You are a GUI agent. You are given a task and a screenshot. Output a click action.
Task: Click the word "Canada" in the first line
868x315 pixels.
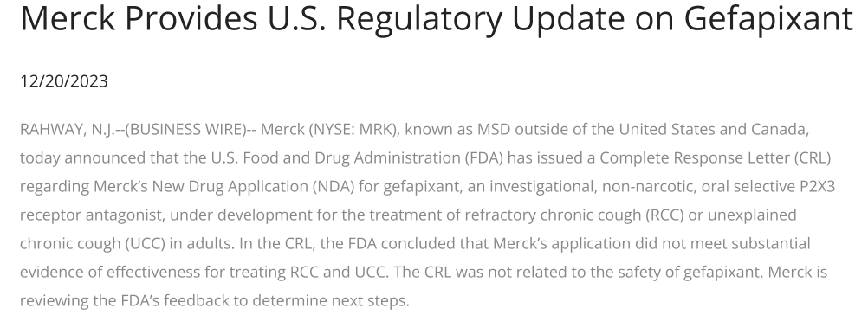click(x=778, y=130)
